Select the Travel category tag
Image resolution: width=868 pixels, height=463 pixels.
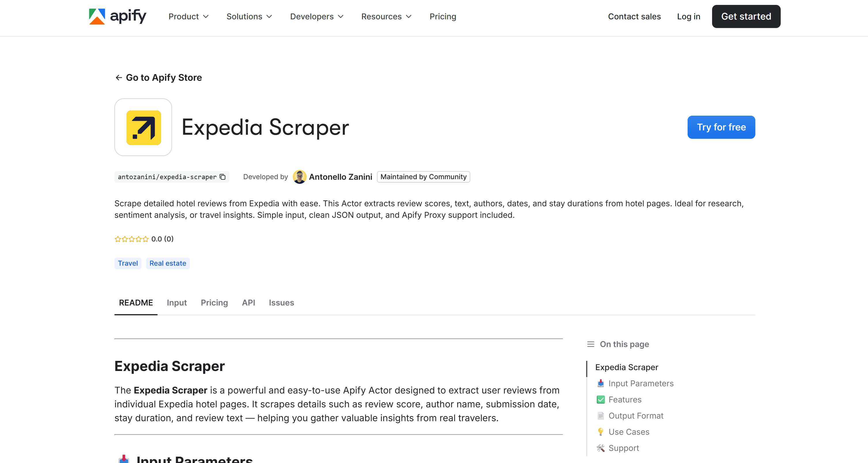coord(127,263)
